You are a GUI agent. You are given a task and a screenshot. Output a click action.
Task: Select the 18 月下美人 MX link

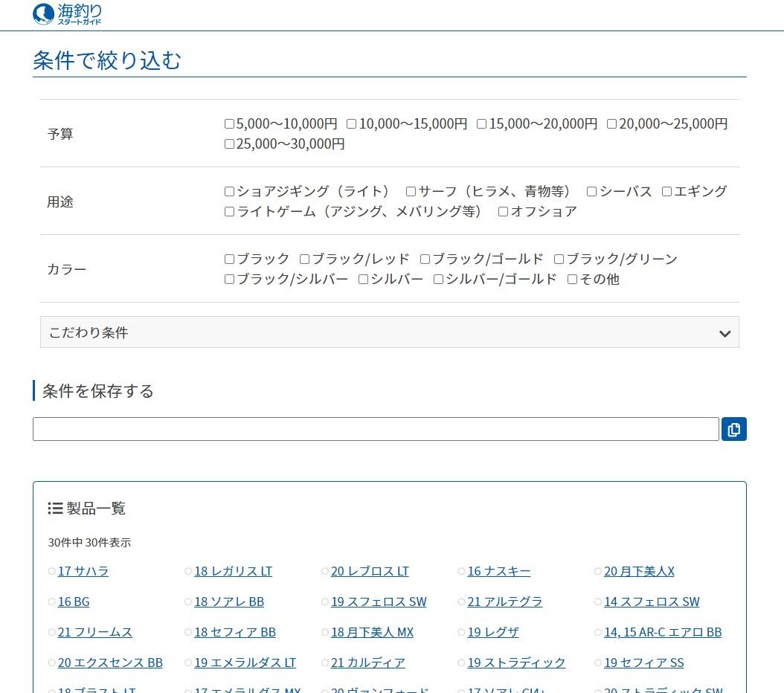coord(372,632)
